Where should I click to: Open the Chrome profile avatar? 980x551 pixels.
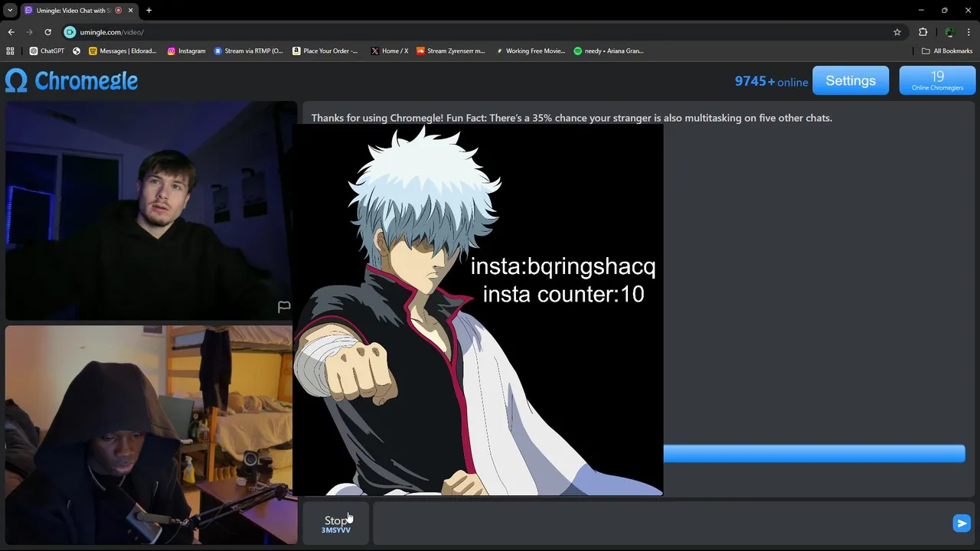(949, 32)
